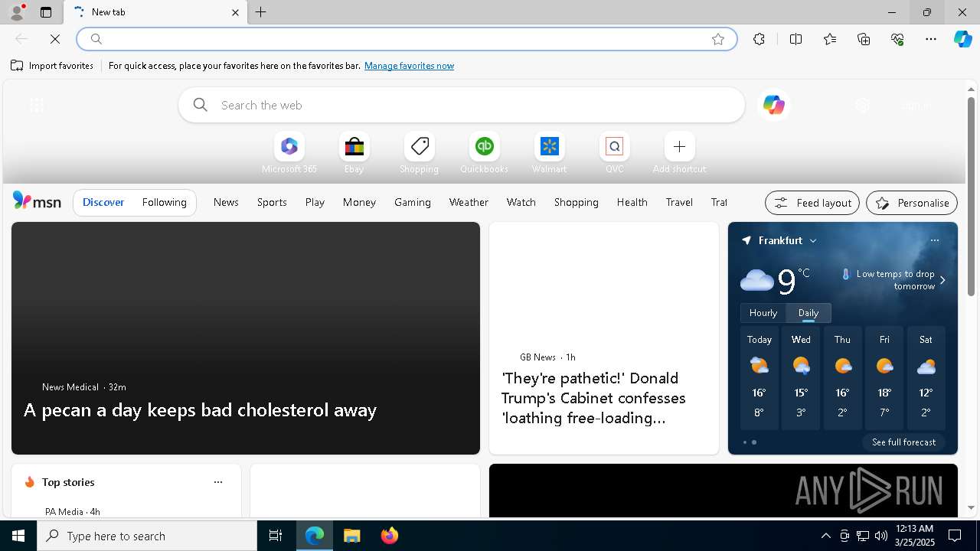Show hidden tray icons chevron
Viewport: 980px width, 551px height.
(x=825, y=536)
